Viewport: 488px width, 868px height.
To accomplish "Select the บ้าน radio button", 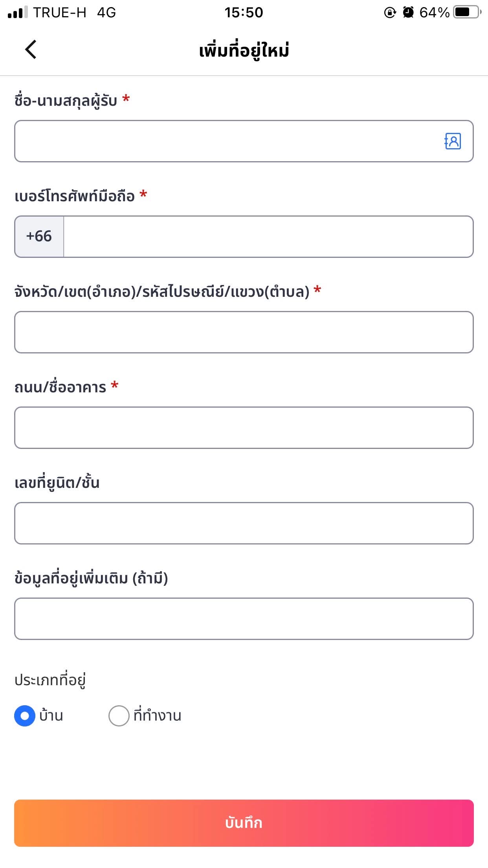I will pos(25,716).
